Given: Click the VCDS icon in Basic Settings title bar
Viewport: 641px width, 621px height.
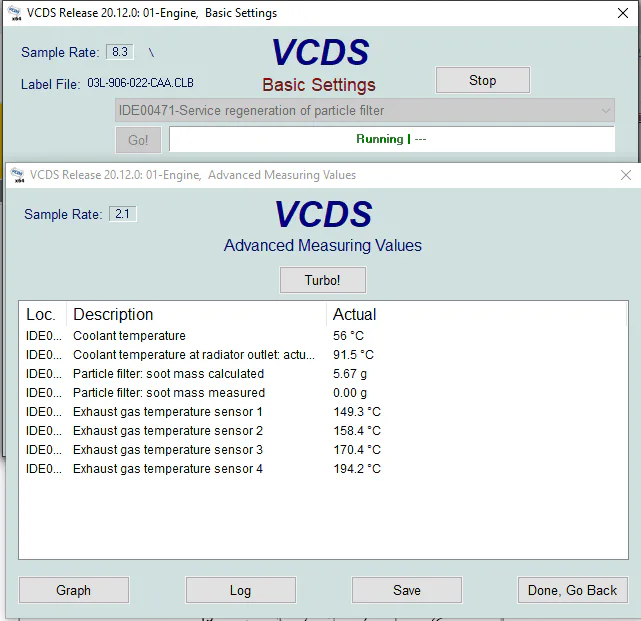Looking at the screenshot, I should point(14,14).
